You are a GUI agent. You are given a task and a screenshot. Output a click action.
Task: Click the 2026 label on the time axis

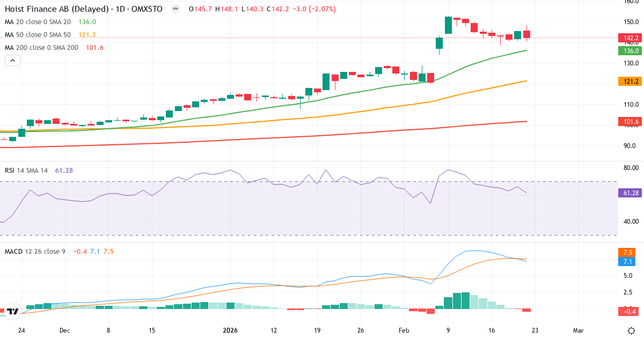click(230, 331)
